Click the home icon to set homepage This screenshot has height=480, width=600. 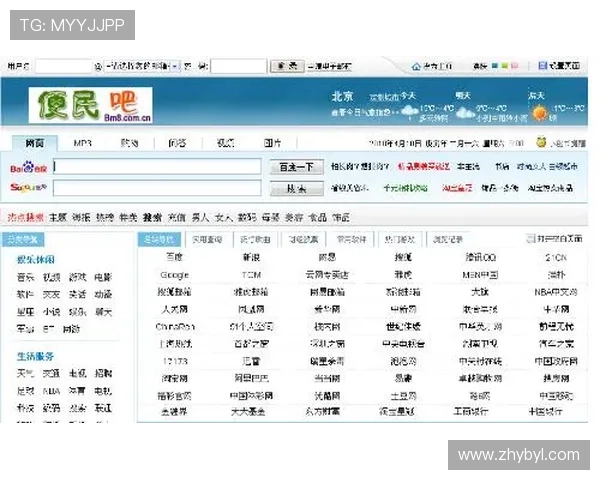[416, 67]
